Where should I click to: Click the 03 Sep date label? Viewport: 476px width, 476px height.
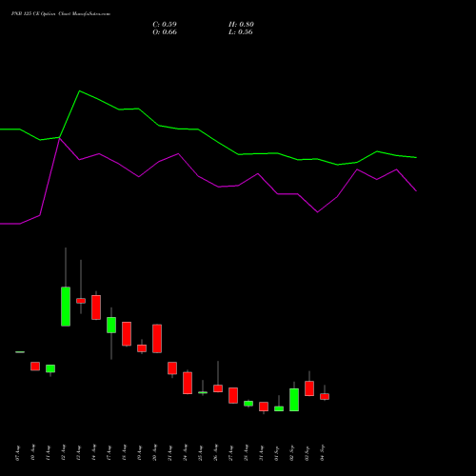pos(307,453)
